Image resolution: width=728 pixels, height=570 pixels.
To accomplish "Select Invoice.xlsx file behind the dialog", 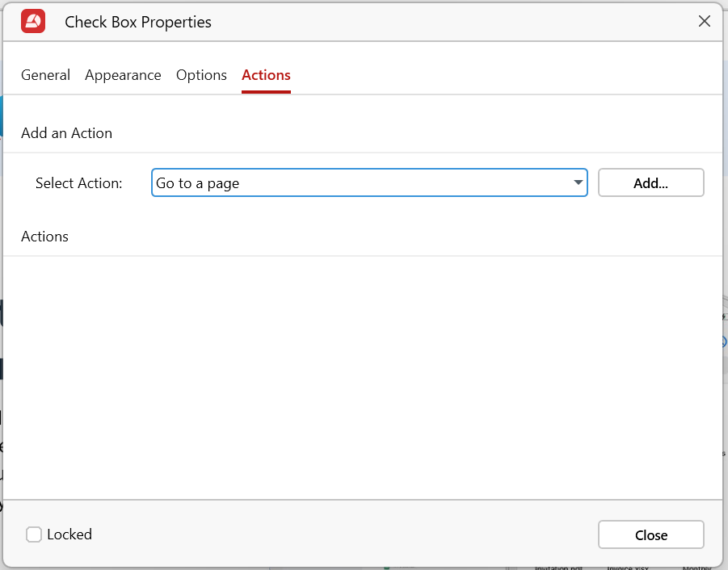I will coord(626,568).
